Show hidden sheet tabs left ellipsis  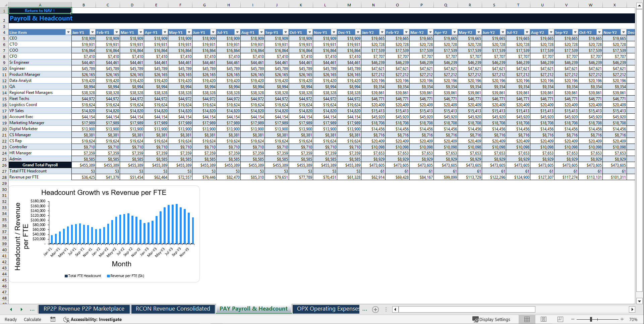point(32,310)
